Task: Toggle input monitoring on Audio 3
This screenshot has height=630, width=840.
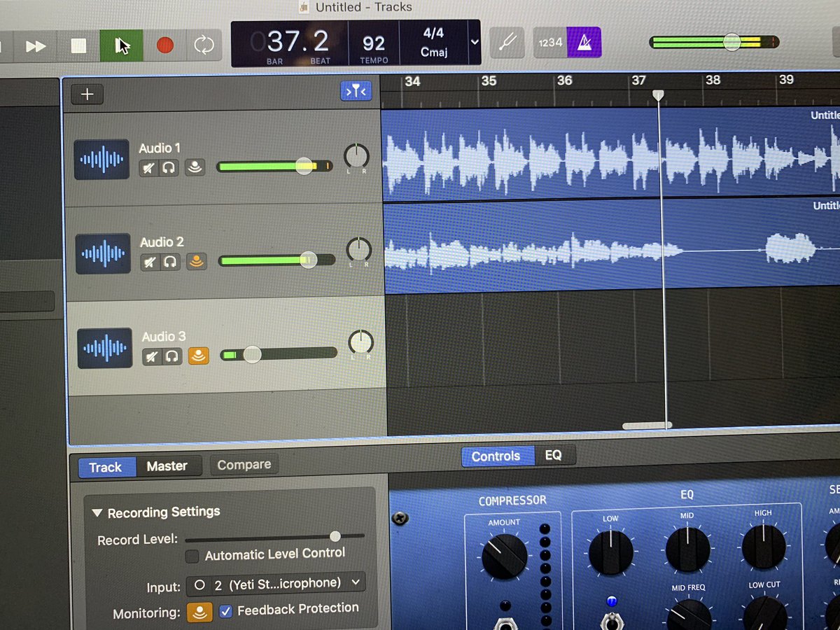Action: [x=199, y=356]
